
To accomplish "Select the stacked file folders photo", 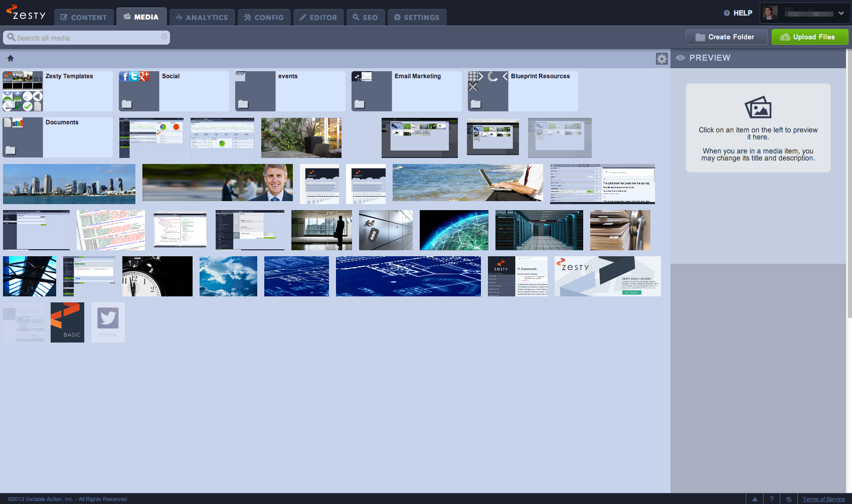I will pyautogui.click(x=620, y=230).
